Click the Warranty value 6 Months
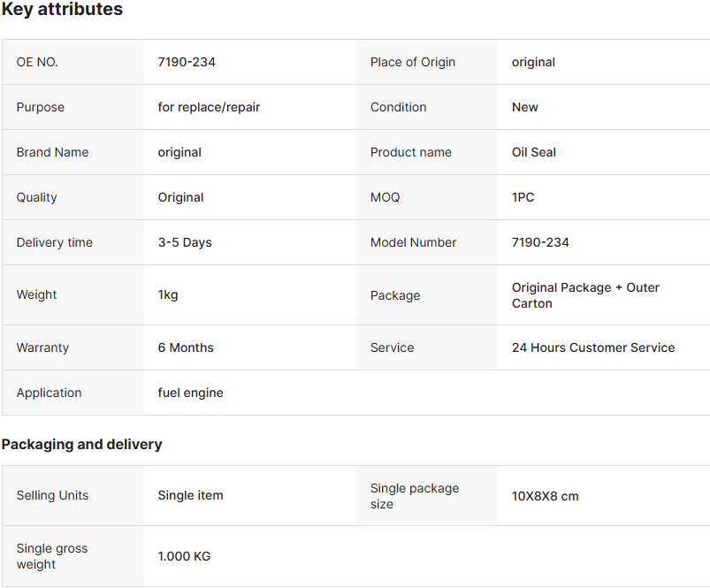 (186, 347)
